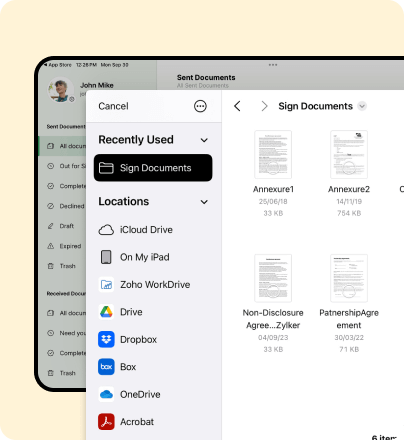Open the Zoho WorkDrive icon
Viewport: 404px width, 440px height.
(x=106, y=285)
